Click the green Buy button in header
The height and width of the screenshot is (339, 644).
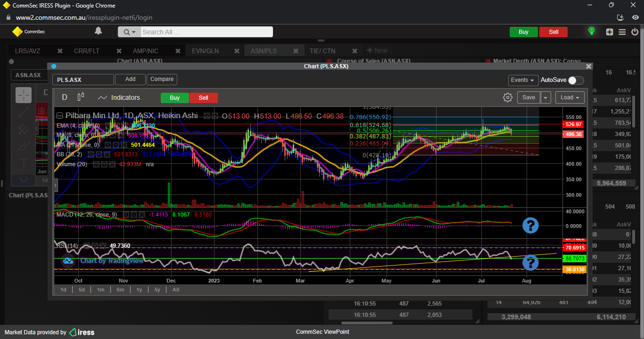pyautogui.click(x=523, y=32)
